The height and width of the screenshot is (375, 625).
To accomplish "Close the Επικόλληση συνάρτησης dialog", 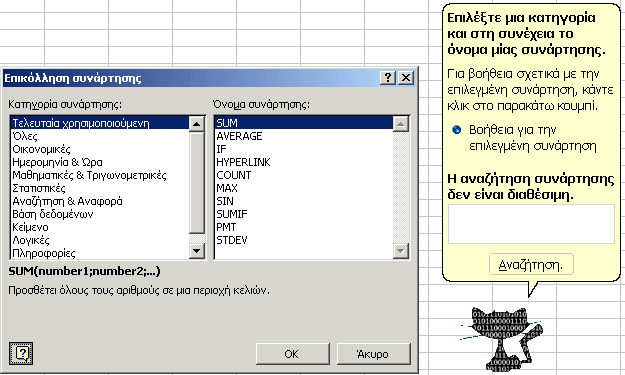I will [406, 77].
